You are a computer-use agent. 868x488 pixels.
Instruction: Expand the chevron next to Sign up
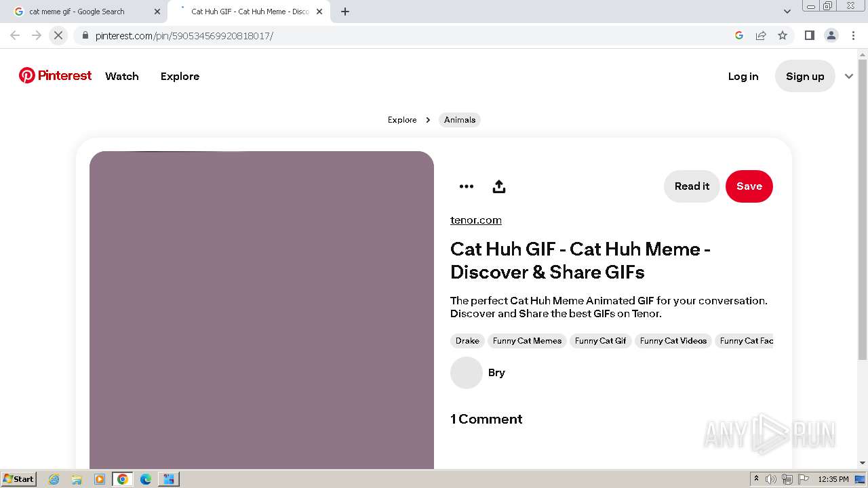point(848,76)
